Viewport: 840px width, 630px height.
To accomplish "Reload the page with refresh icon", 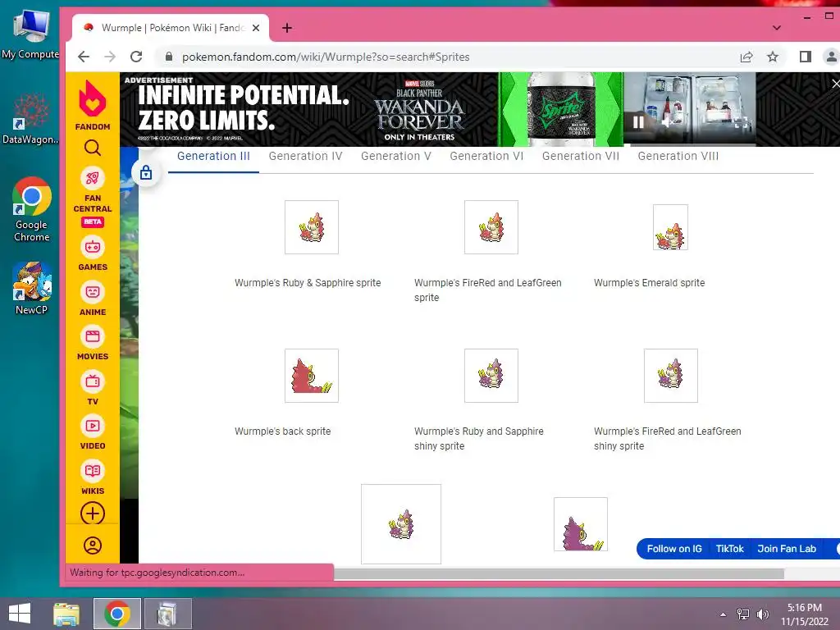I will (137, 57).
